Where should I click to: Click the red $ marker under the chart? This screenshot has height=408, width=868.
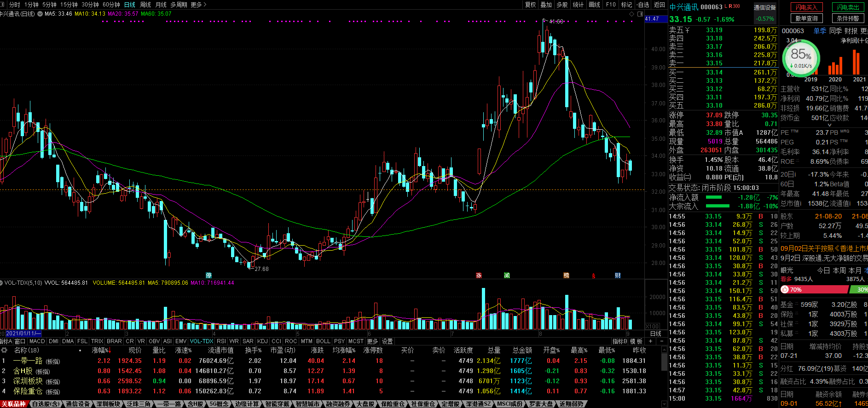(x=594, y=276)
